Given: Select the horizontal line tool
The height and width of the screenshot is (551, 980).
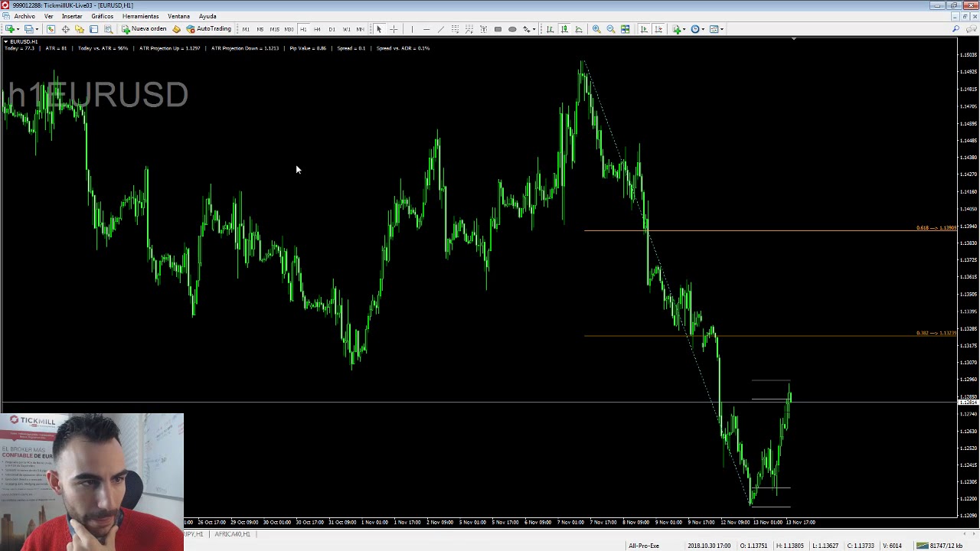Looking at the screenshot, I should [x=426, y=29].
